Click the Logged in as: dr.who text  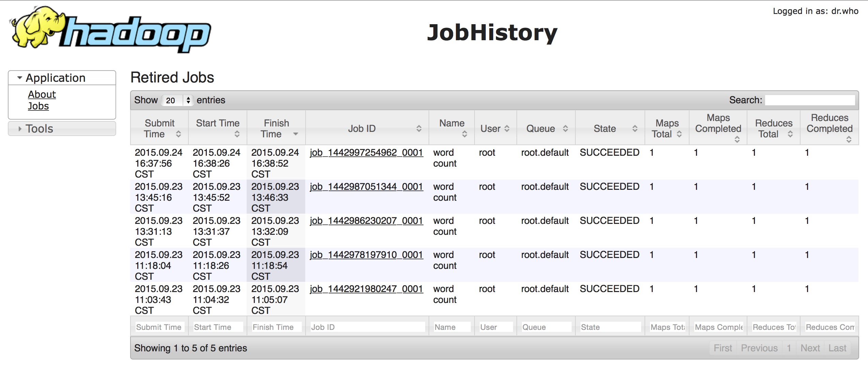(816, 11)
